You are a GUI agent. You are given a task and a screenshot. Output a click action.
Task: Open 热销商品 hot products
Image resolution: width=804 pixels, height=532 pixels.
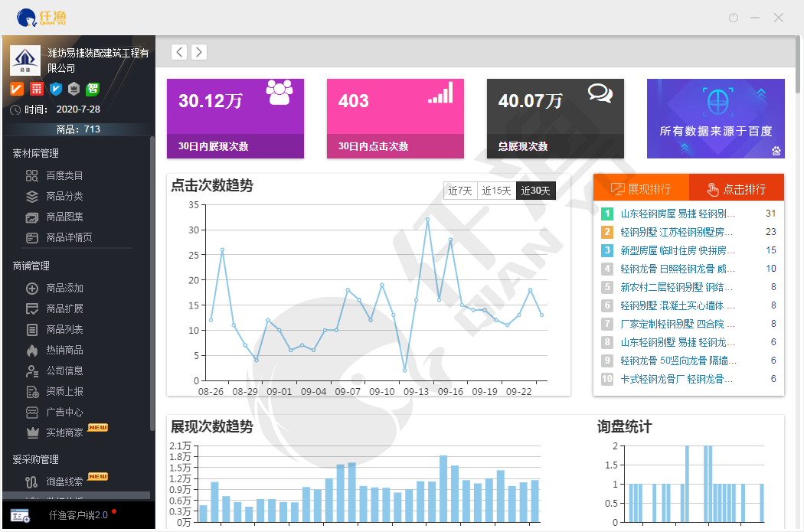64,350
